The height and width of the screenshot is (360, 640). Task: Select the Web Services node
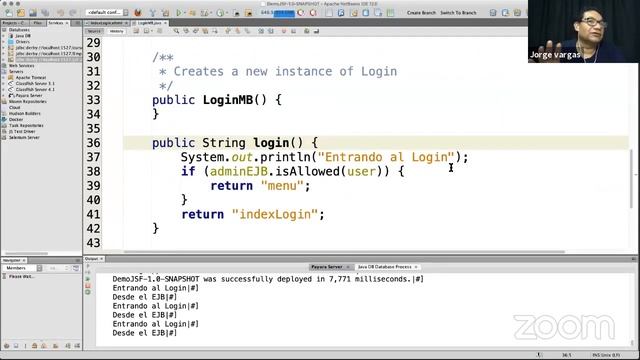tap(21, 66)
